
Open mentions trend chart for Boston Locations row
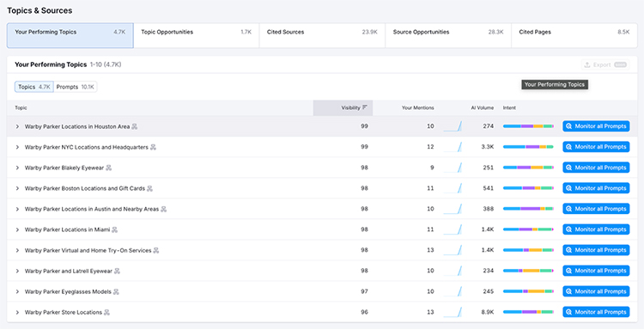(453, 188)
